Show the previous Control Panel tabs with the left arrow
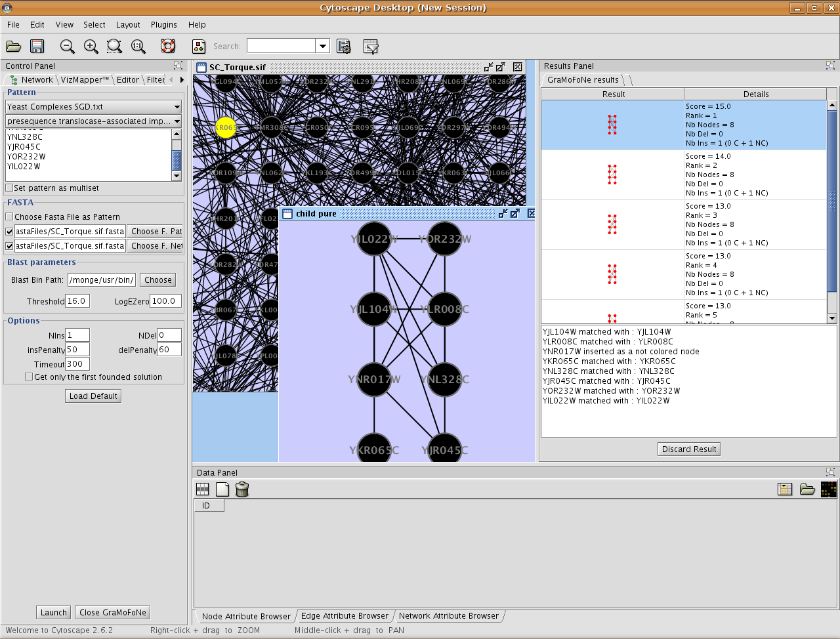Screen dimensions: 840x639 coord(171,80)
